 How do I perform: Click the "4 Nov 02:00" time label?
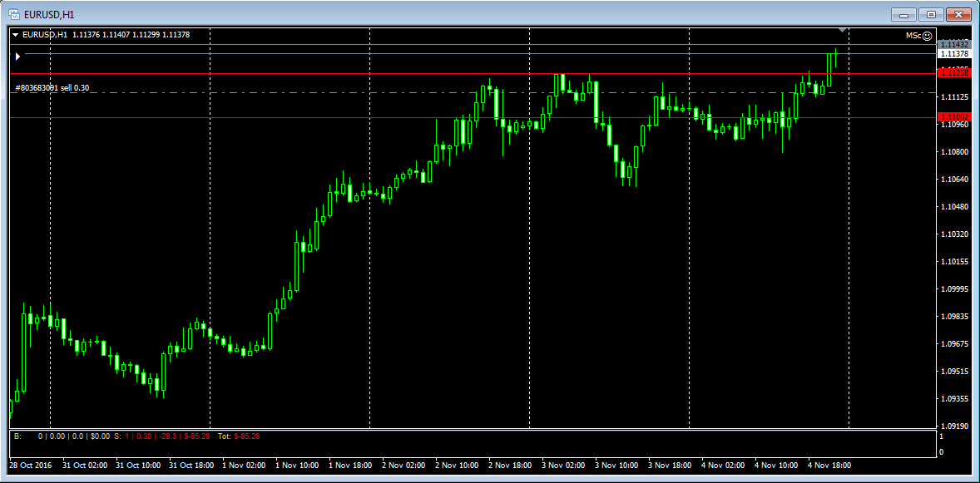point(723,466)
